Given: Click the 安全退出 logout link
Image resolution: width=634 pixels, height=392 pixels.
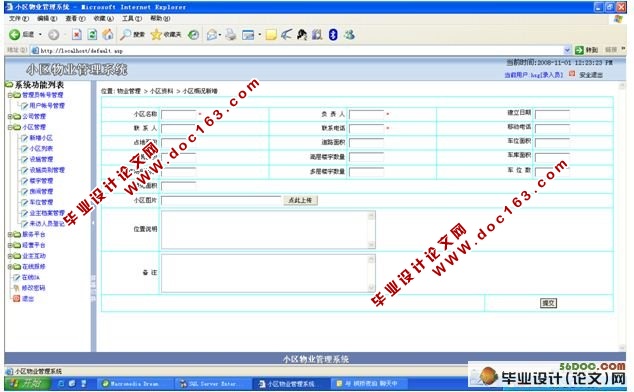Looking at the screenshot, I should coord(591,75).
